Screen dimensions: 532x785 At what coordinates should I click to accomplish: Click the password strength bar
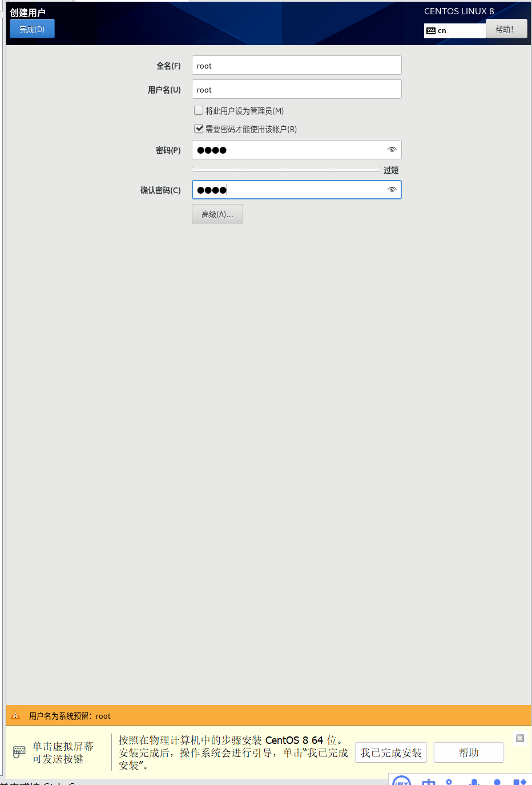point(286,169)
